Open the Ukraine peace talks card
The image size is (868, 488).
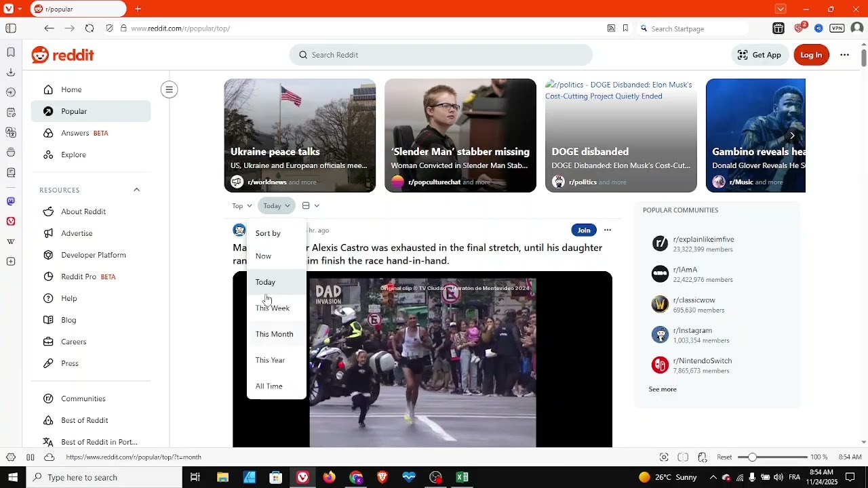point(300,136)
